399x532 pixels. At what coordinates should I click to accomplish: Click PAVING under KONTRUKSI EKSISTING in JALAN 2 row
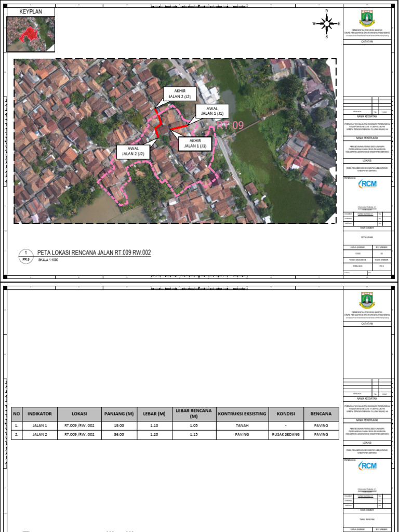242,435
